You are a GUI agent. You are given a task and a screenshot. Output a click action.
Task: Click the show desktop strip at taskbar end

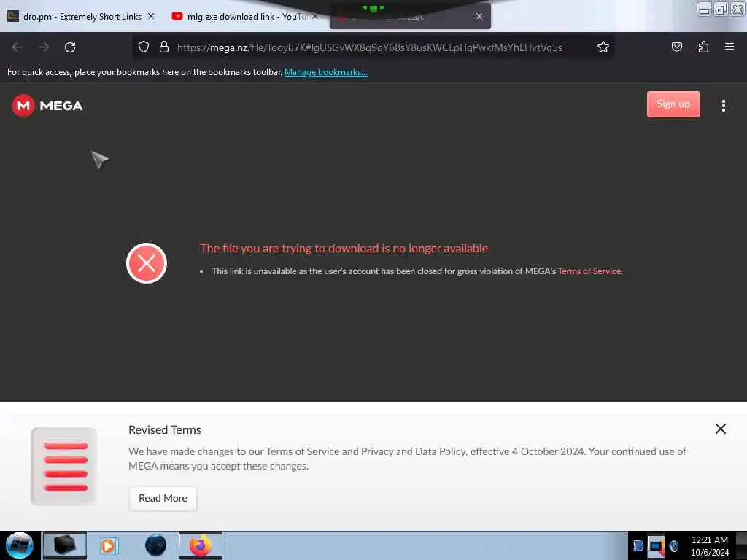coord(741,545)
